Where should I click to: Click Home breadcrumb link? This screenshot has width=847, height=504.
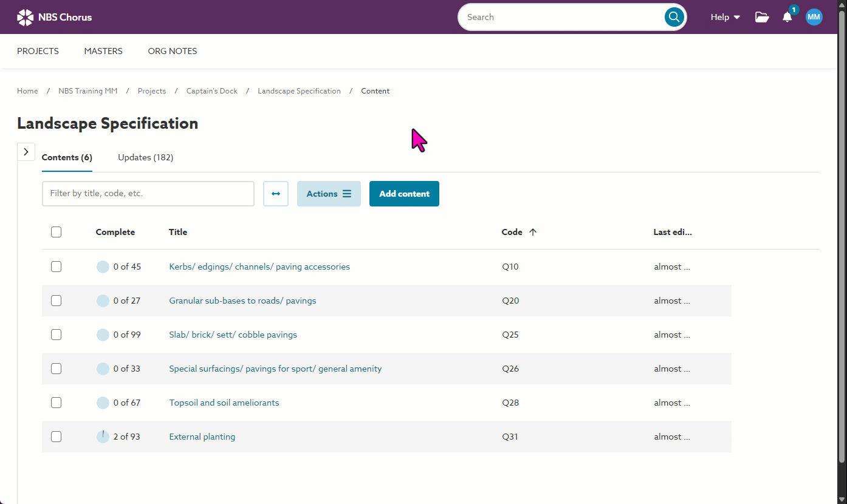click(27, 91)
